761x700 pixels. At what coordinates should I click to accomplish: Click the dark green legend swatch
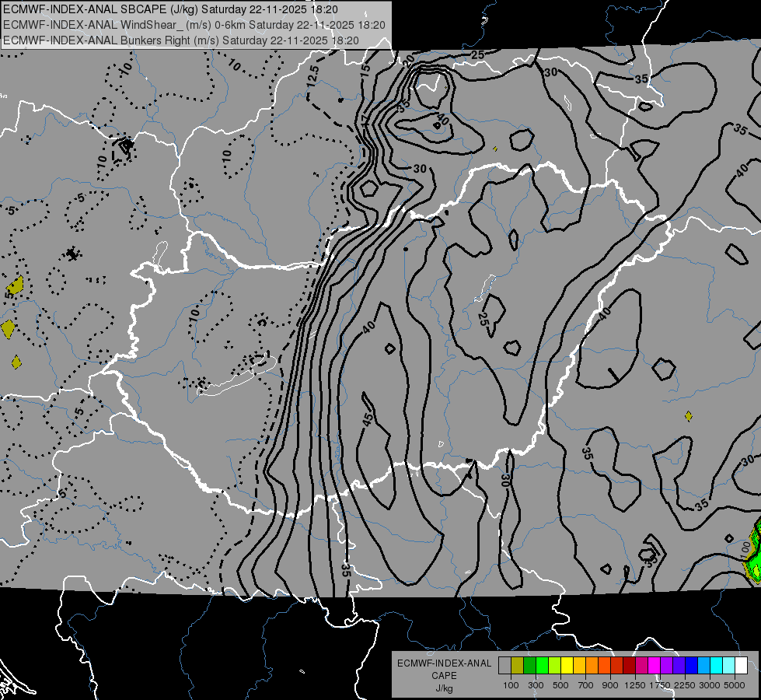point(529,666)
